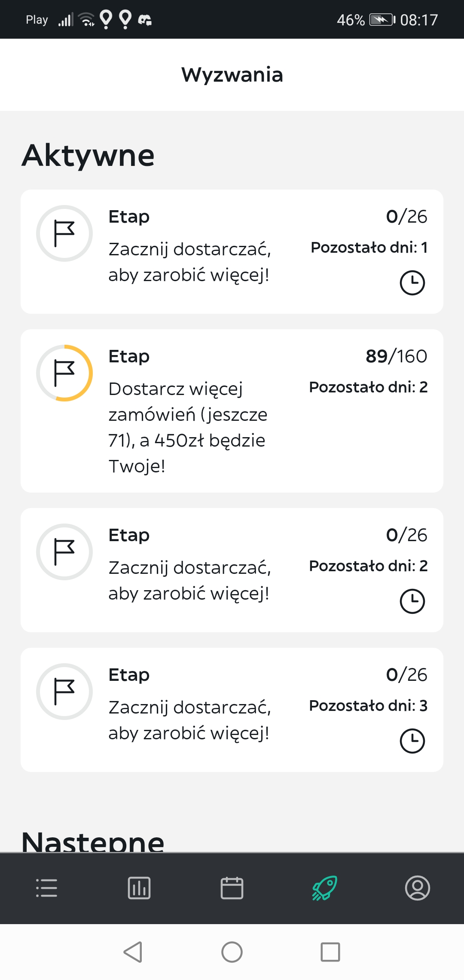The height and width of the screenshot is (980, 464).
Task: Tap the Aktywne section heading
Action: (88, 156)
